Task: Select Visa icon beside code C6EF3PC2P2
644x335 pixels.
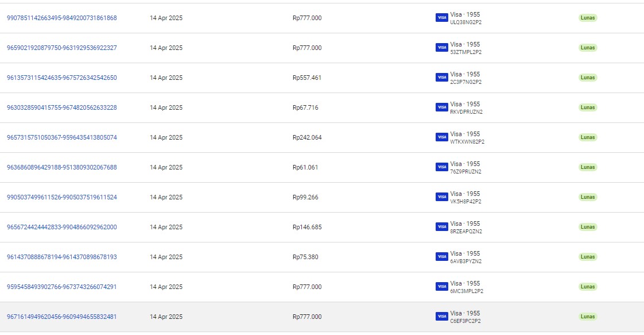Action: (441, 317)
